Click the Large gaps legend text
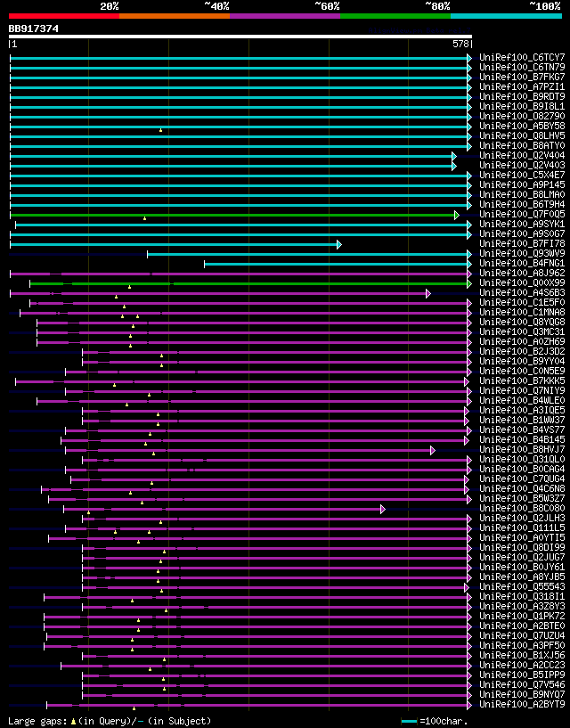 pyautogui.click(x=110, y=721)
